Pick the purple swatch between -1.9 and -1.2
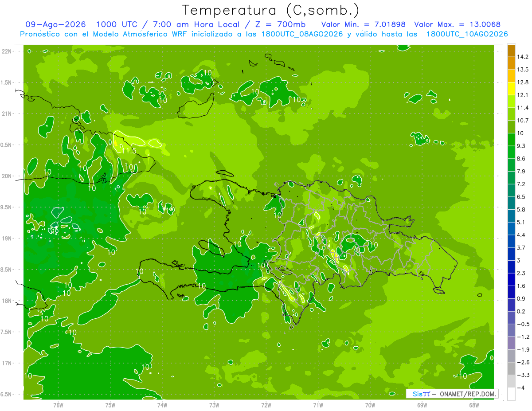This screenshot has height=411, width=532. [511, 343]
